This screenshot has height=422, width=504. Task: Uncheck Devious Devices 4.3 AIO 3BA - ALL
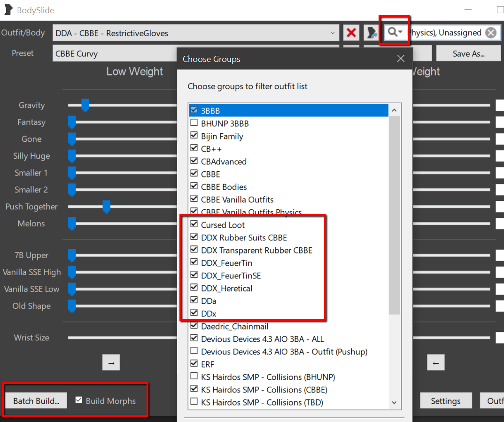[x=194, y=338]
